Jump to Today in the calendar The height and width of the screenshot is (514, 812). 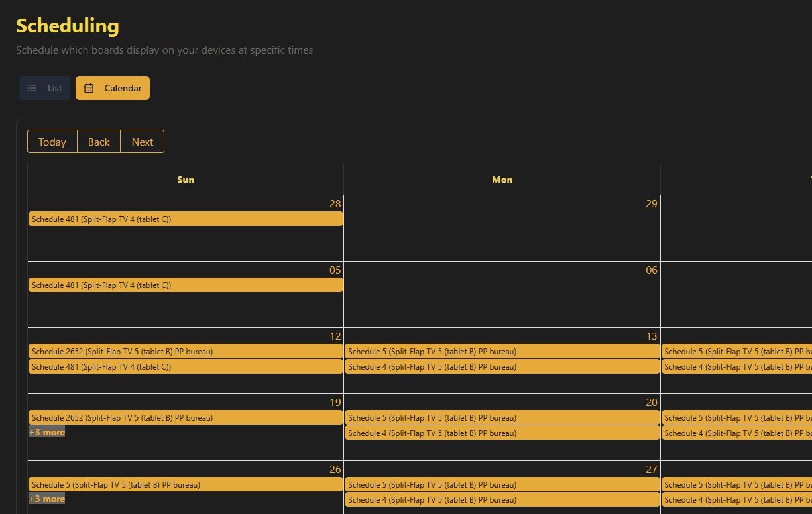(x=52, y=142)
